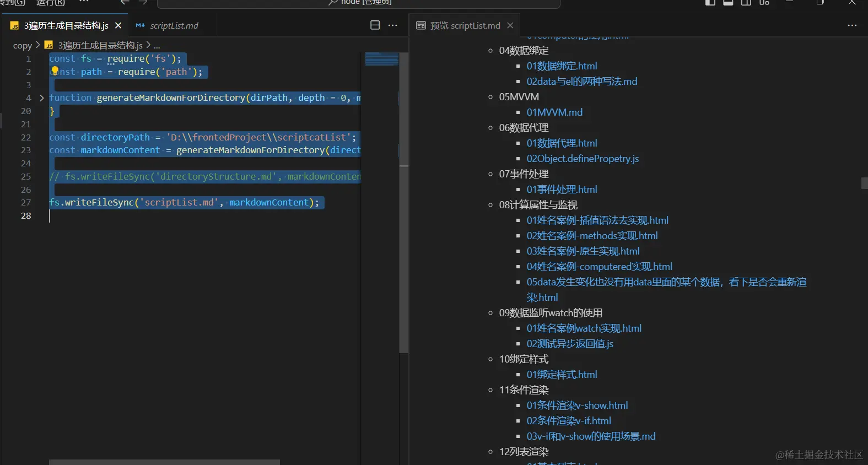Open link 02条件渲染v-if.html

[569, 421]
